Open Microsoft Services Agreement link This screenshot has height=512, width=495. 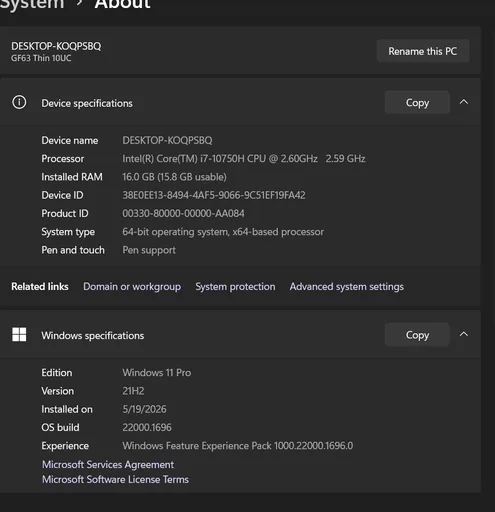point(108,464)
